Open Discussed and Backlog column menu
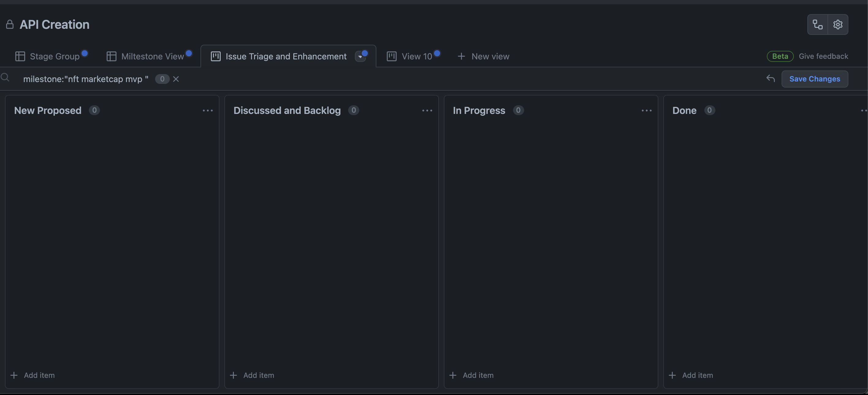Image resolution: width=868 pixels, height=395 pixels. (427, 111)
